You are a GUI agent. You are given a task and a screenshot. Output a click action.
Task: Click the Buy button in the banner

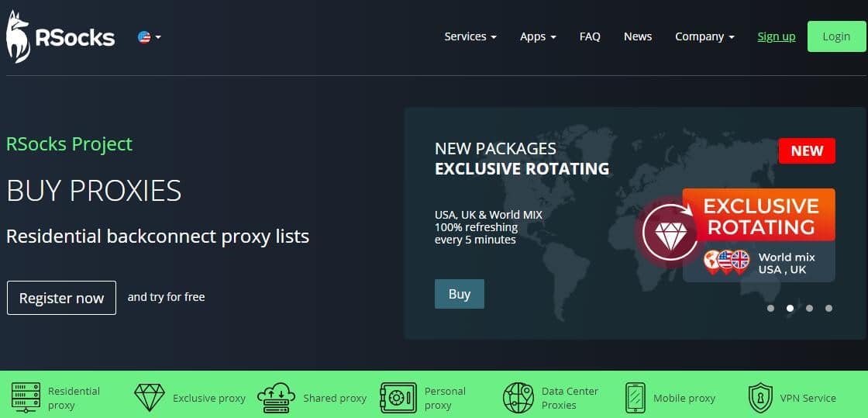tap(460, 294)
